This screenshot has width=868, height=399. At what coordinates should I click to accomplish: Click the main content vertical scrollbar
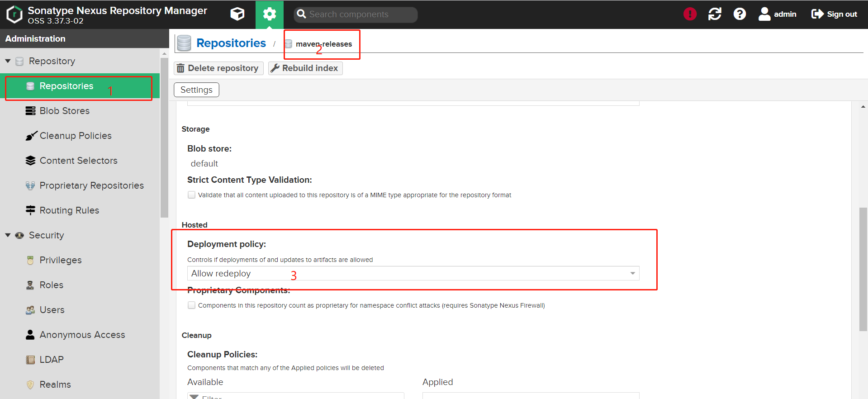863,270
